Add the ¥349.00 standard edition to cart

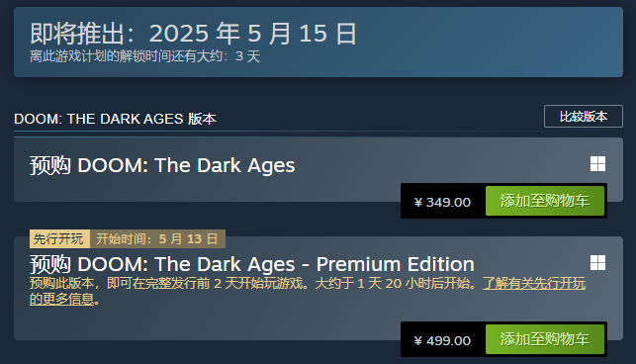click(x=545, y=201)
